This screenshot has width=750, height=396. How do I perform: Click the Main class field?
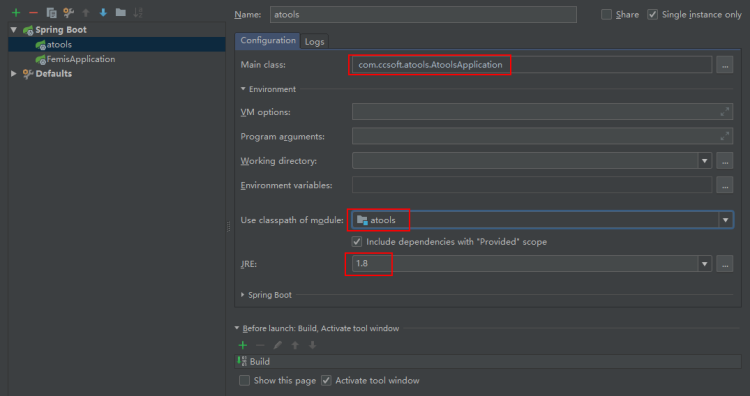532,65
